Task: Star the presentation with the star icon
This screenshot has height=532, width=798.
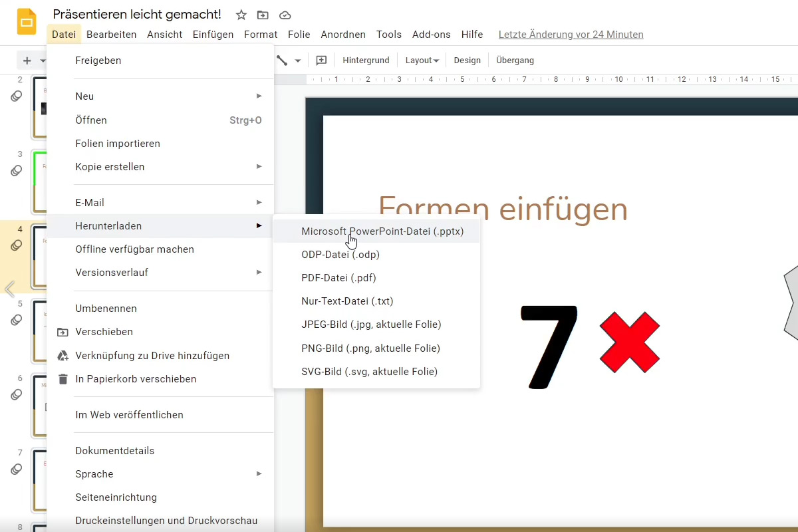Action: point(241,15)
